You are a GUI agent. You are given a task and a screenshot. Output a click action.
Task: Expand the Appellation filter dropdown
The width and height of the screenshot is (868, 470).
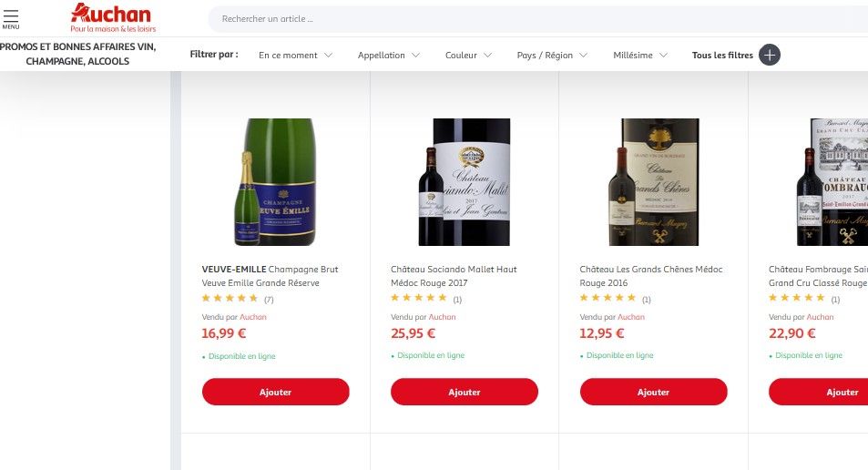[x=389, y=55]
